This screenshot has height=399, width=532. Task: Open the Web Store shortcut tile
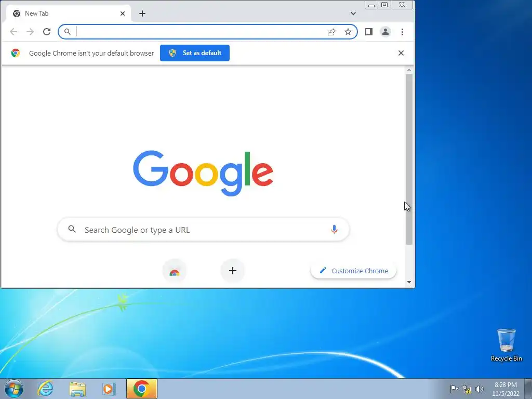175,271
